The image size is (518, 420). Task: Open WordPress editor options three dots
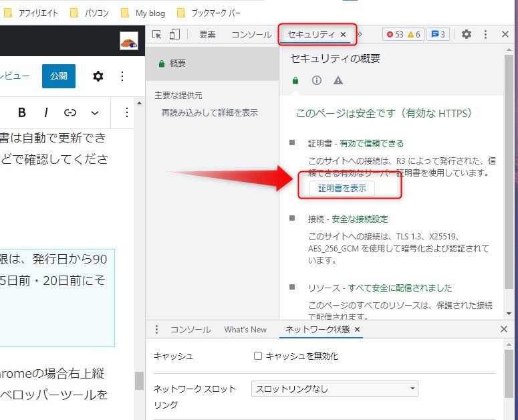click(x=122, y=76)
